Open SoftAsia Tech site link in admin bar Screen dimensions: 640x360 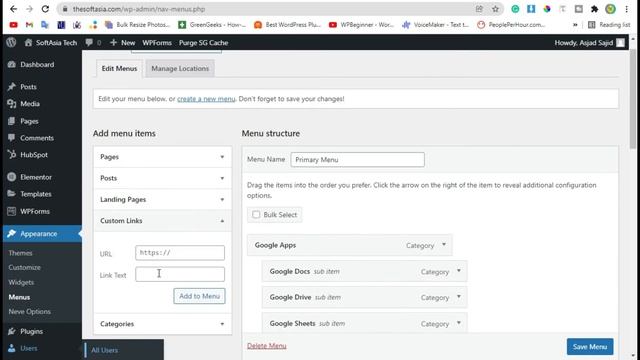pos(51,42)
